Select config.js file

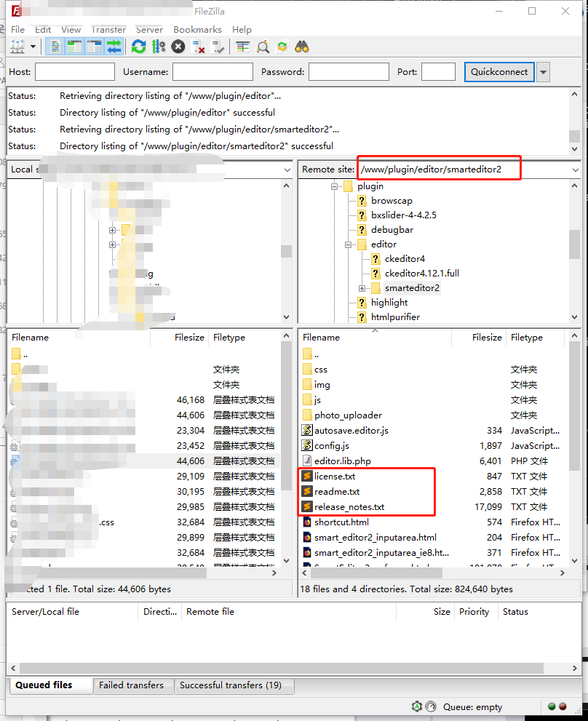pos(332,445)
